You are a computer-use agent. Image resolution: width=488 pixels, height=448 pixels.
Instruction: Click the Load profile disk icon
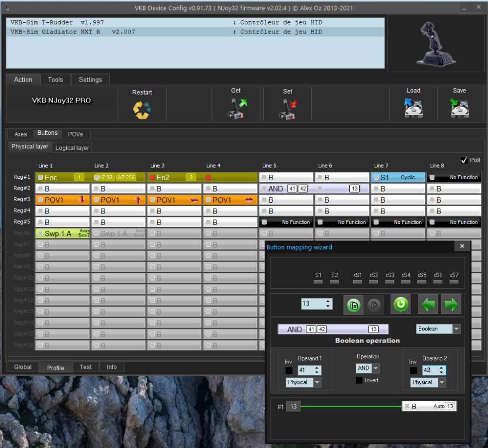[x=413, y=108]
